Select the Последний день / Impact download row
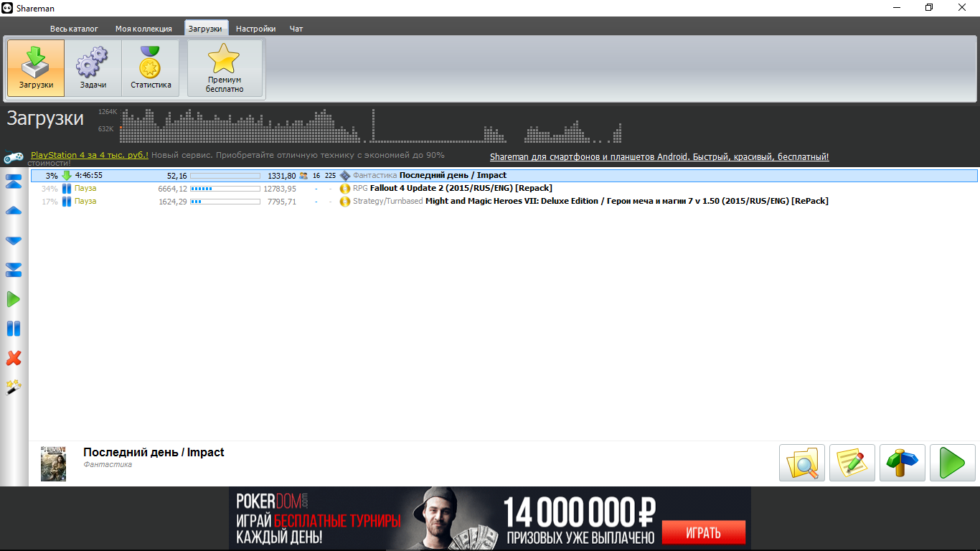The image size is (980, 551). coord(504,176)
